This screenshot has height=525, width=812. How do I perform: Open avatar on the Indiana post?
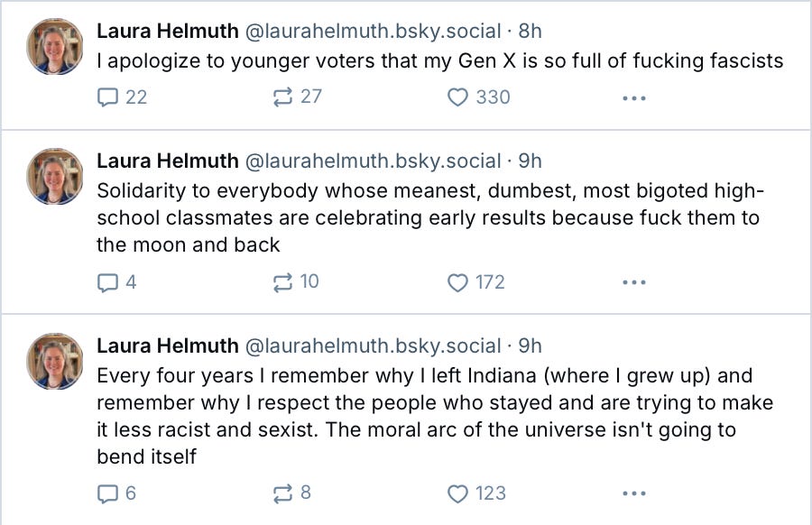click(x=56, y=361)
